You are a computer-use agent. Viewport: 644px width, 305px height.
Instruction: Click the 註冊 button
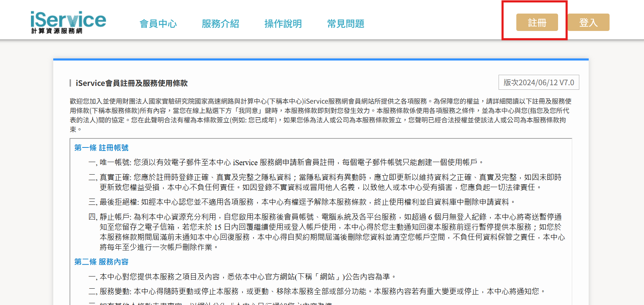point(537,22)
